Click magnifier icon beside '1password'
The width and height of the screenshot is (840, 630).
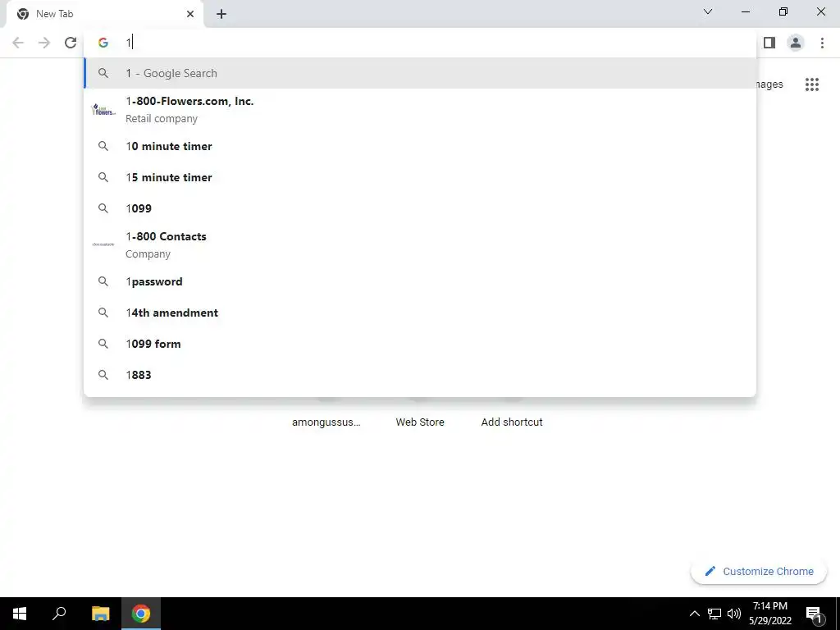coord(103,282)
